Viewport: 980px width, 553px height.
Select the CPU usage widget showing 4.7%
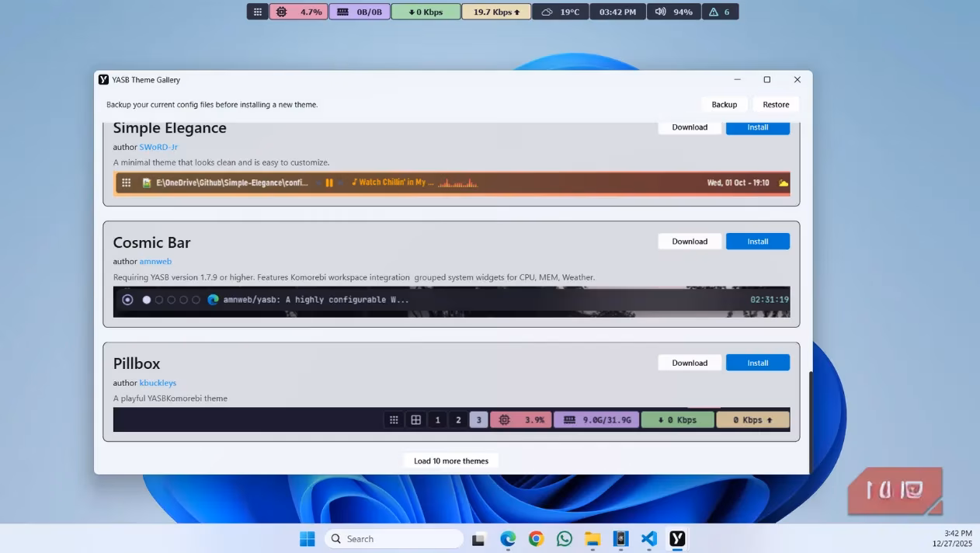point(300,11)
